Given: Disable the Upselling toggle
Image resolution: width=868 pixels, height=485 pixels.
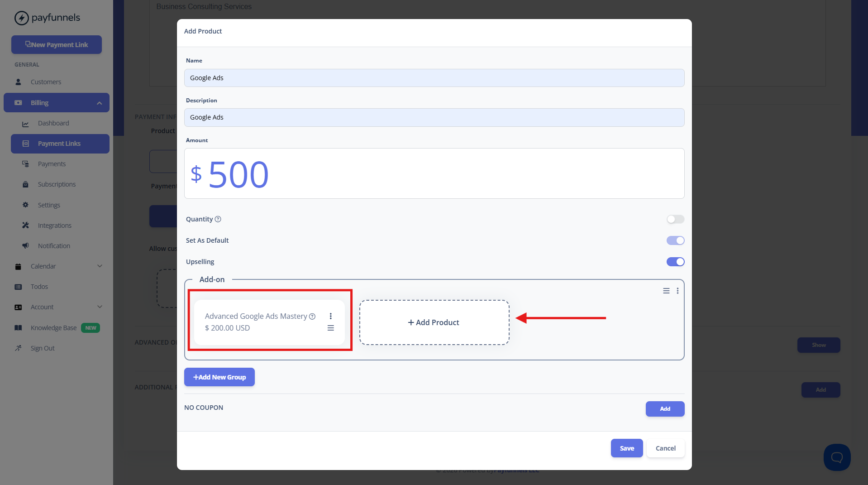Looking at the screenshot, I should pyautogui.click(x=675, y=262).
